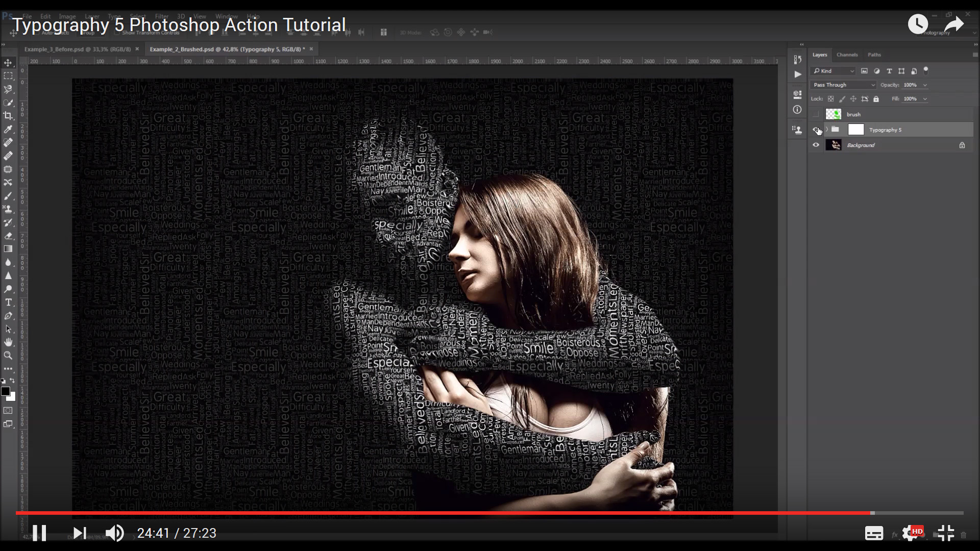The image size is (980, 551).
Task: Select the Eyedropper tool
Action: pyautogui.click(x=8, y=129)
